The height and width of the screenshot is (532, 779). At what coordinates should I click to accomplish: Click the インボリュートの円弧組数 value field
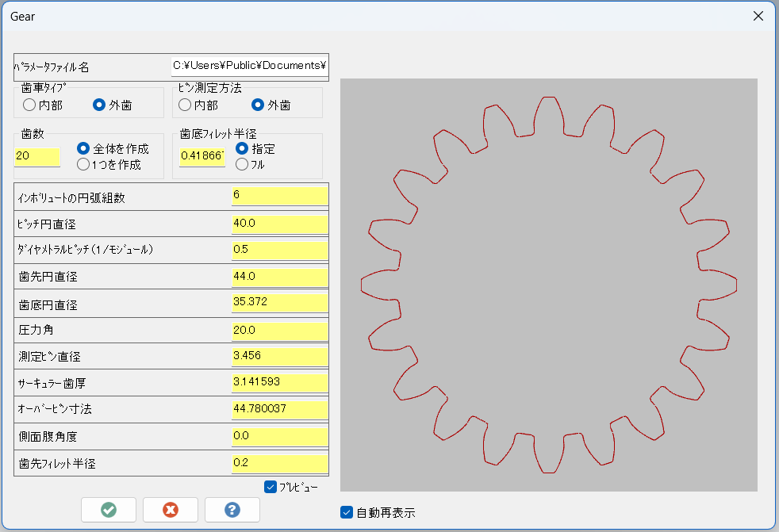[279, 195]
